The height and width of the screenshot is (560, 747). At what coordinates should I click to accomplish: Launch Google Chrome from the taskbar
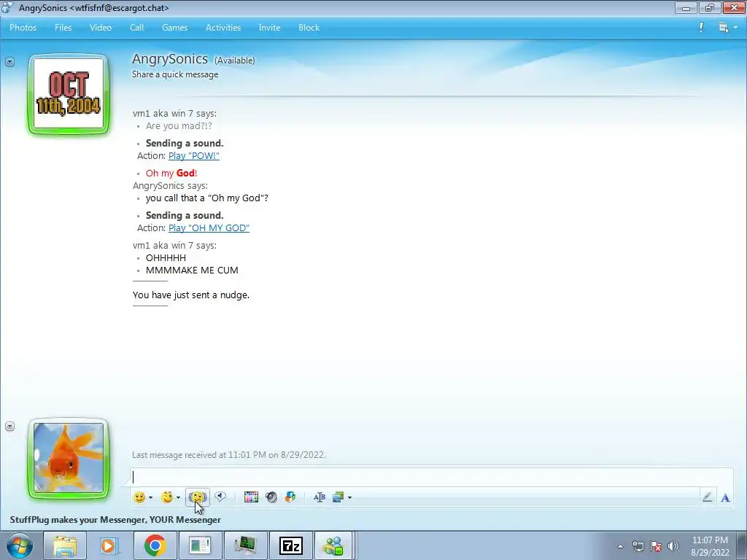point(155,545)
